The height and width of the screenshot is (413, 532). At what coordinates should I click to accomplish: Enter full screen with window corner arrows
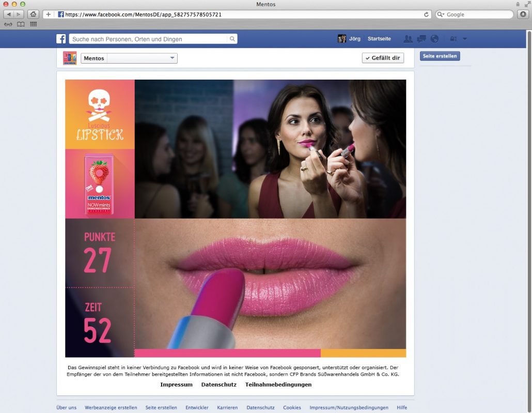coord(527,4)
